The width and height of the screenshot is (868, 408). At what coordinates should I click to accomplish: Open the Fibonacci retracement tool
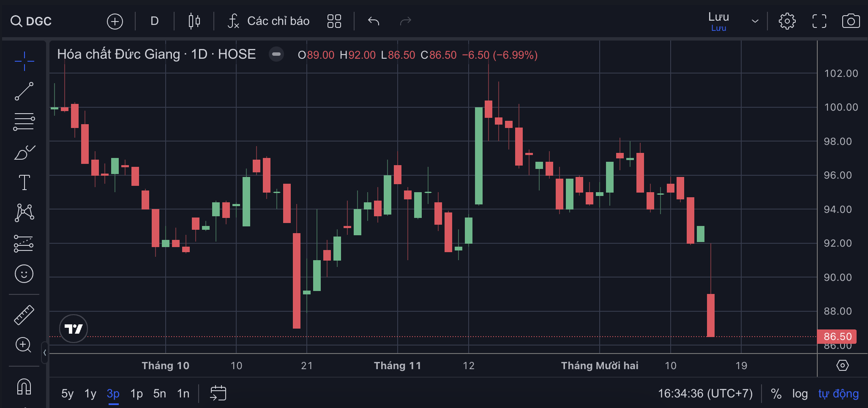click(x=24, y=122)
